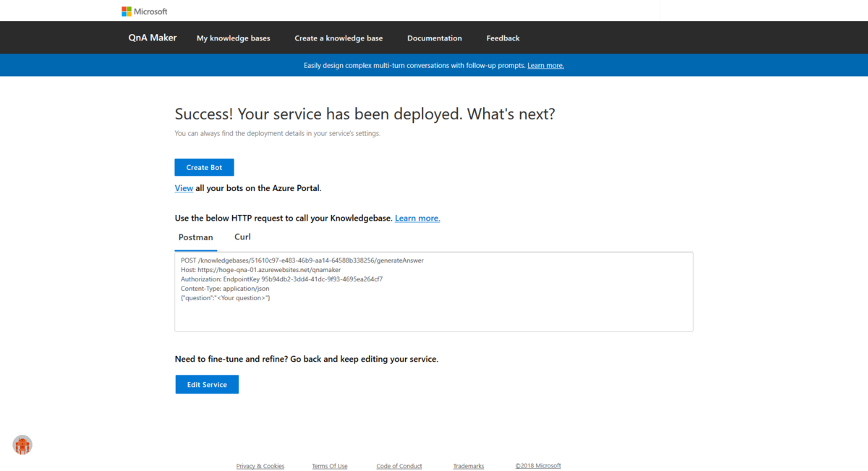868x471 pixels.
Task: Open Trademarks footer link
Action: [x=469, y=466]
